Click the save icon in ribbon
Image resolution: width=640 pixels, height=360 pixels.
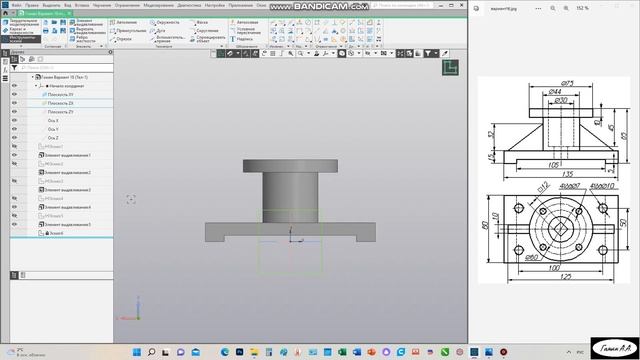point(63,22)
